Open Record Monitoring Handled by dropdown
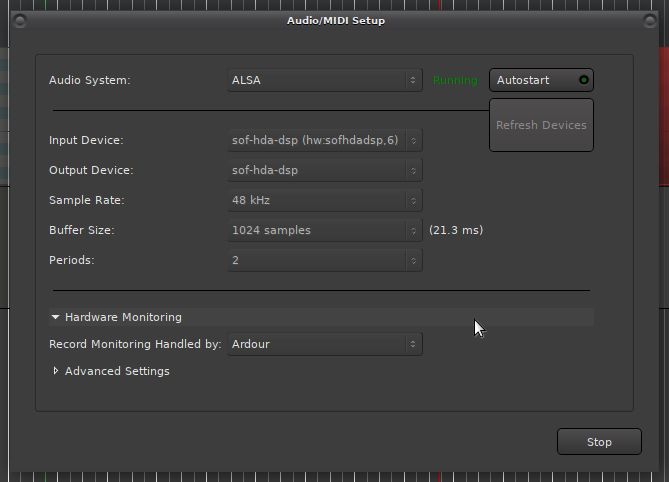 tap(325, 344)
